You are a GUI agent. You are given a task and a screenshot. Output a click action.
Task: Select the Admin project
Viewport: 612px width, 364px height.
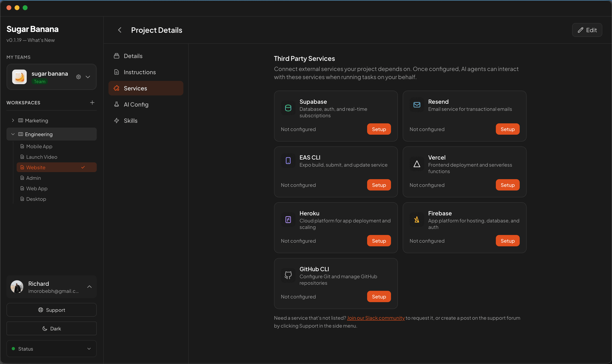point(56,178)
